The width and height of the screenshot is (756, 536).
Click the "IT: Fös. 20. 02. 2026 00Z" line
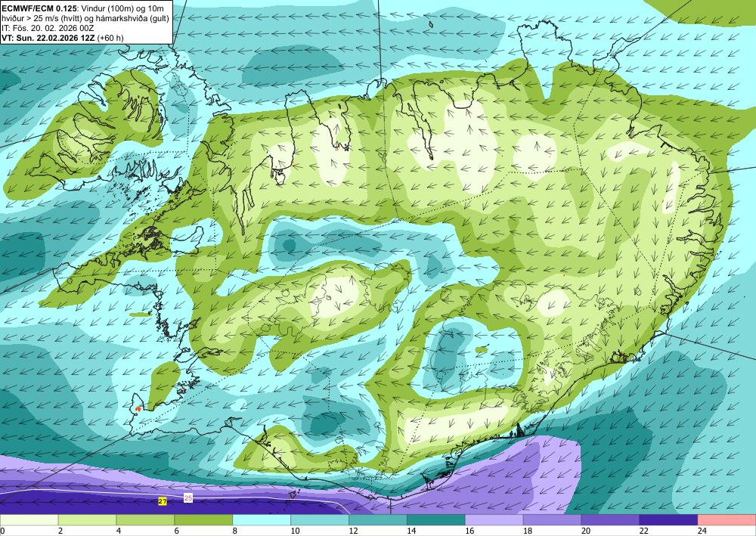[x=47, y=28]
